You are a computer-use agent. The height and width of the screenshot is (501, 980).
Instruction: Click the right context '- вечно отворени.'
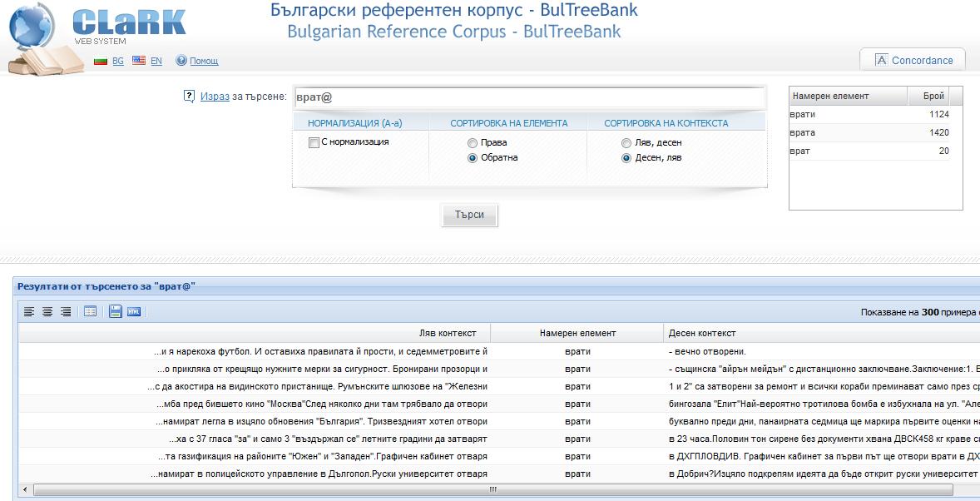click(707, 351)
